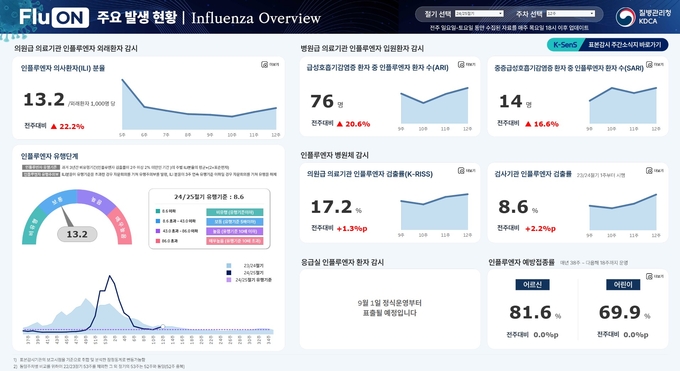
Task: Open the detail icon on the ARI card
Action: click(467, 64)
